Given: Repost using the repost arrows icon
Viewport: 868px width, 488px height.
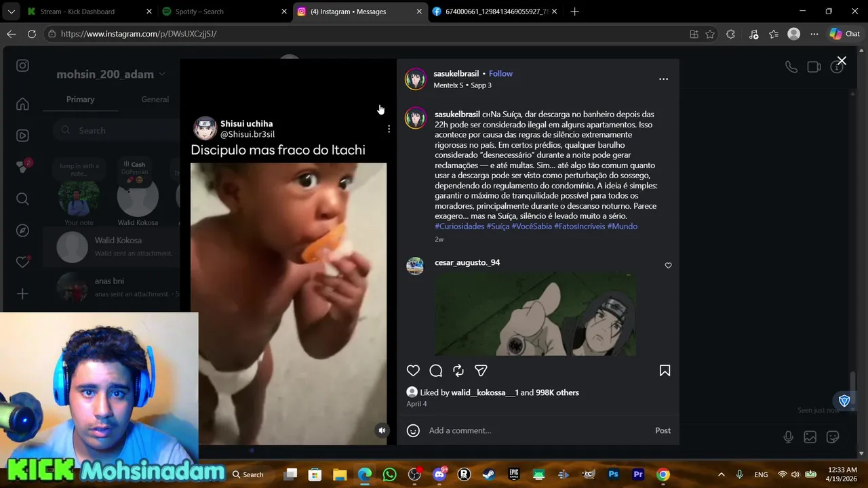Looking at the screenshot, I should [x=458, y=371].
